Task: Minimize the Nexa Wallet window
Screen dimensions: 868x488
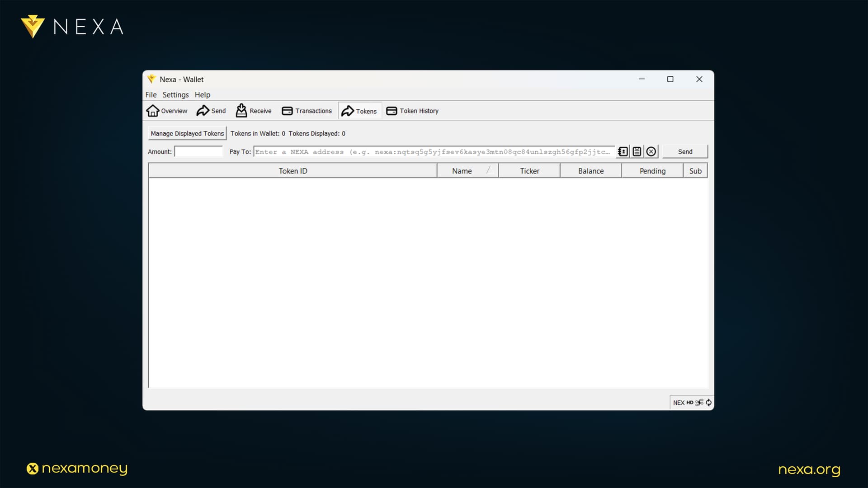Action: 642,79
